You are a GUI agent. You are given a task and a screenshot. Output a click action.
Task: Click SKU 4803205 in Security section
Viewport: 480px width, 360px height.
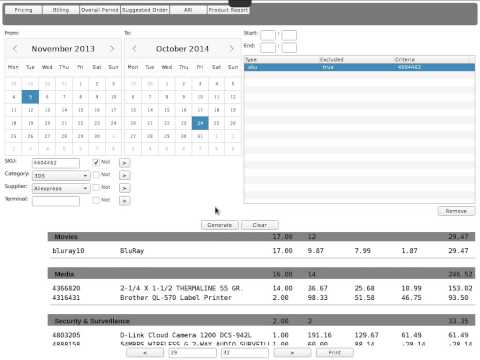(x=66, y=335)
